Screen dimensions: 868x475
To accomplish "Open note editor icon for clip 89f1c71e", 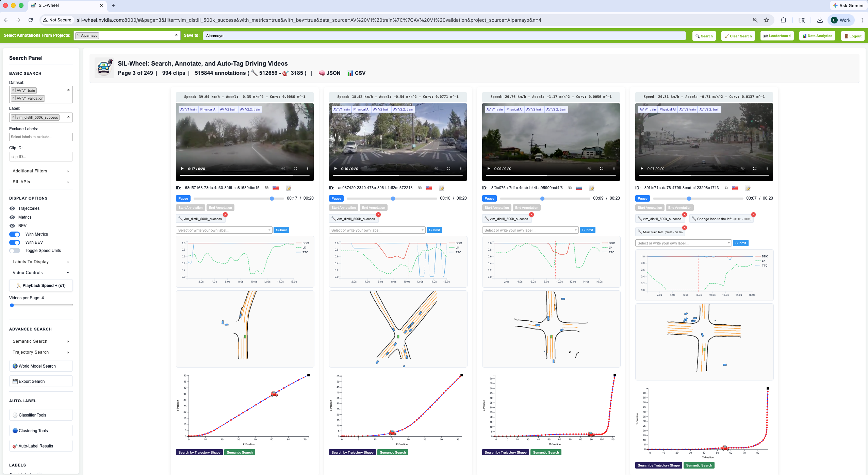I will pyautogui.click(x=748, y=188).
